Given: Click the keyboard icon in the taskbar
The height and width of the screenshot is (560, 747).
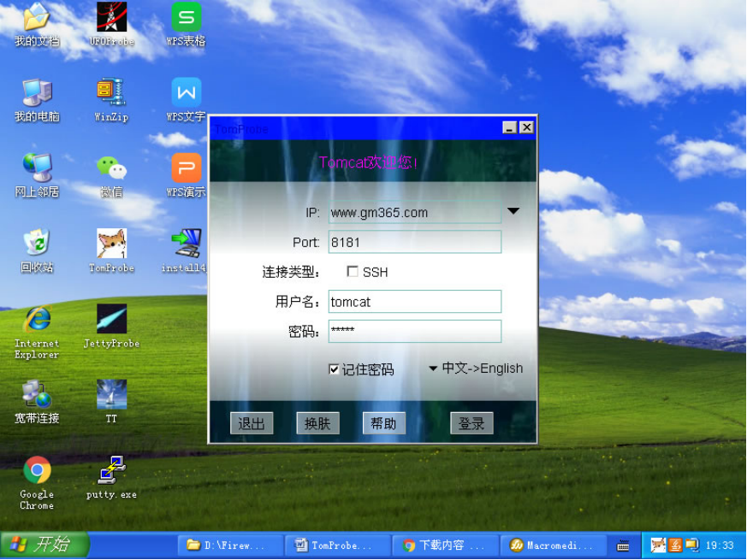Looking at the screenshot, I should [x=623, y=545].
